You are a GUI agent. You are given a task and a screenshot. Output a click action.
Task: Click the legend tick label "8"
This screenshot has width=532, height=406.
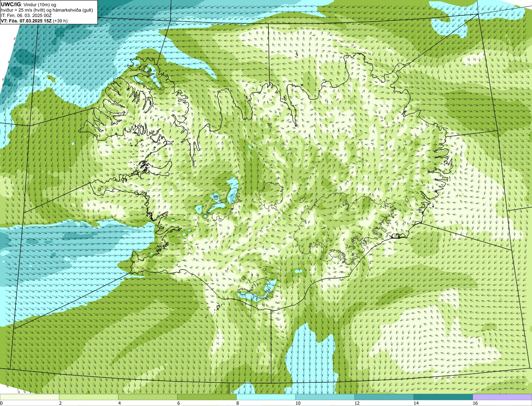pyautogui.click(x=237, y=403)
